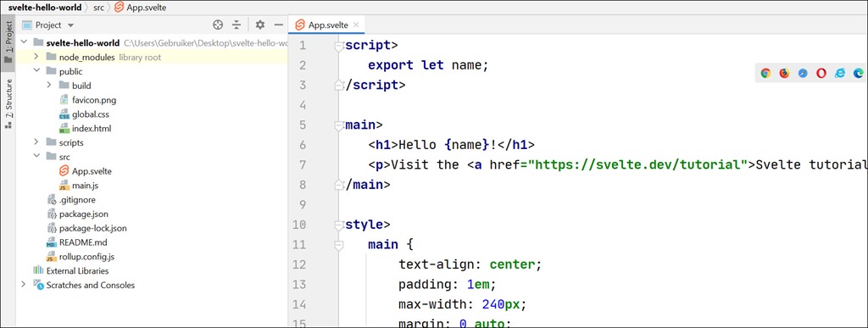Screen dimensions: 868x328
Task: Open in Safari browser icon
Action: [803, 73]
